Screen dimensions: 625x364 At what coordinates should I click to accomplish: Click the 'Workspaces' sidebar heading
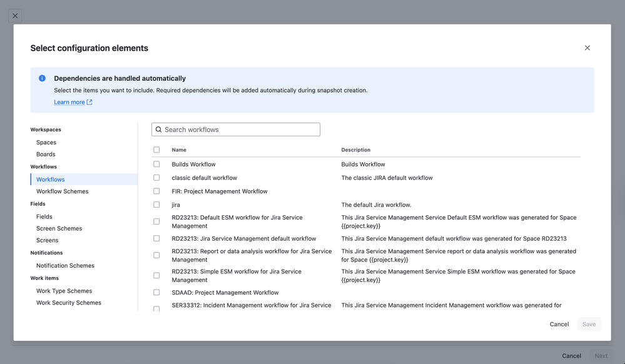[x=46, y=129]
